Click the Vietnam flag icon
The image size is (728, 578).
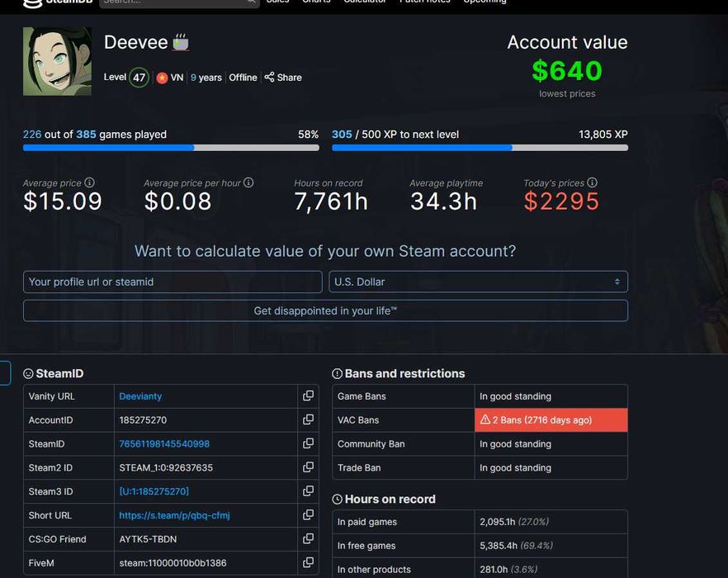point(162,78)
